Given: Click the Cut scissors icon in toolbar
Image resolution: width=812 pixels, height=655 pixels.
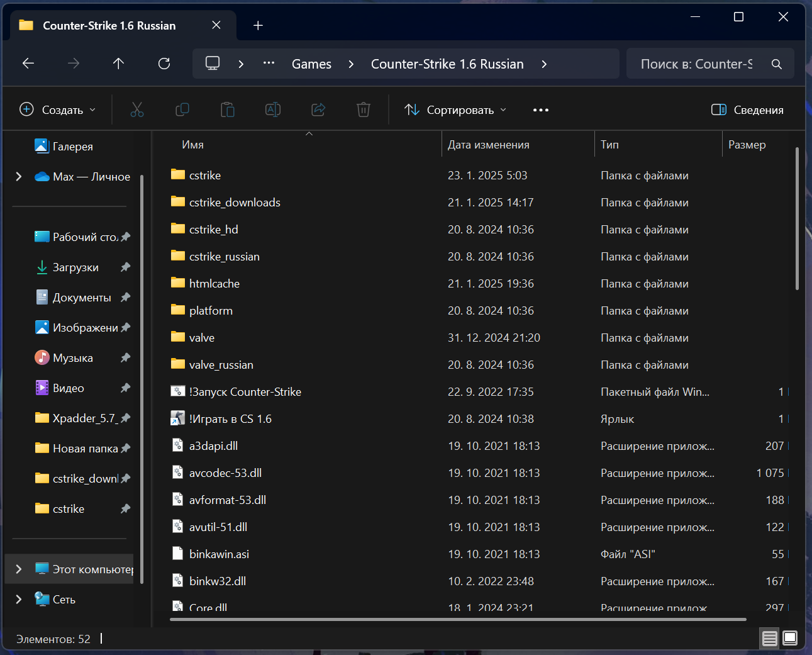Looking at the screenshot, I should click(x=137, y=109).
